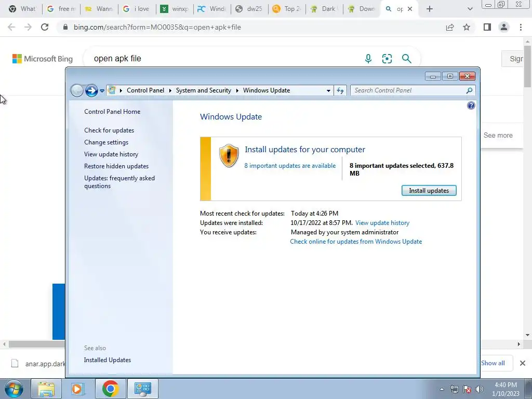The height and width of the screenshot is (399, 532).
Task: Click the horizontal scrollbar right arrow in Chrome
Action: [518, 344]
